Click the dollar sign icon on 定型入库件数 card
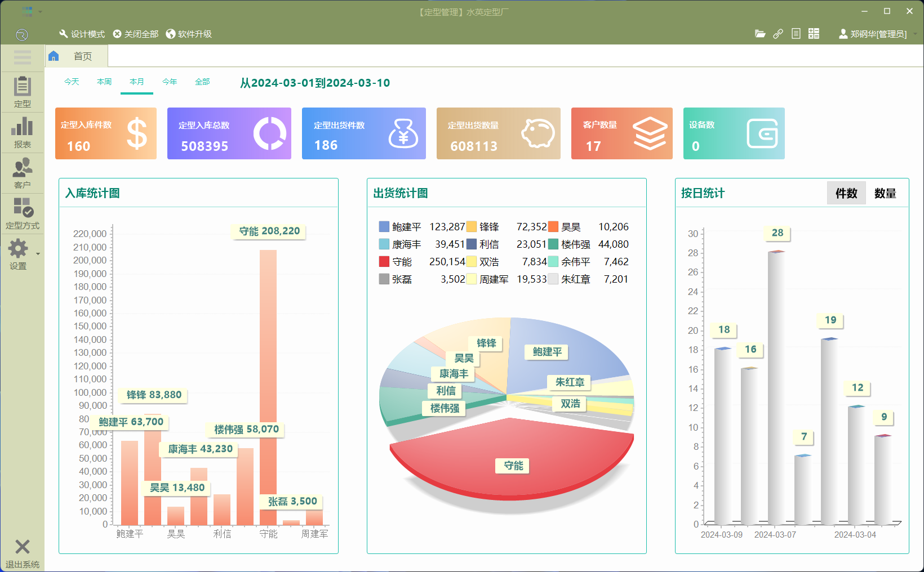This screenshot has height=572, width=924. click(x=136, y=133)
